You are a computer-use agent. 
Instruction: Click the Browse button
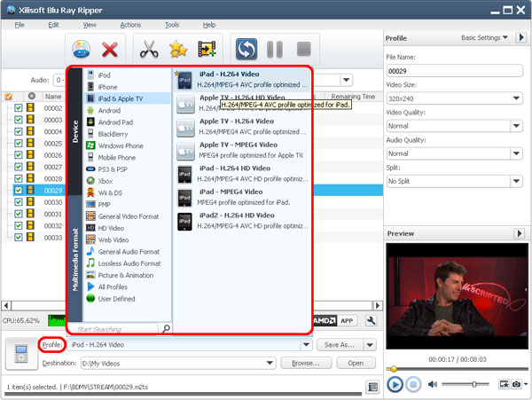click(306, 363)
